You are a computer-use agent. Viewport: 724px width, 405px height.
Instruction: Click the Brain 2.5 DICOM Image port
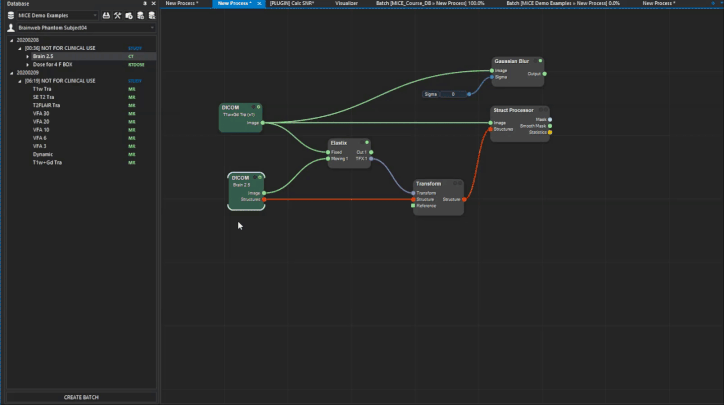coord(264,193)
